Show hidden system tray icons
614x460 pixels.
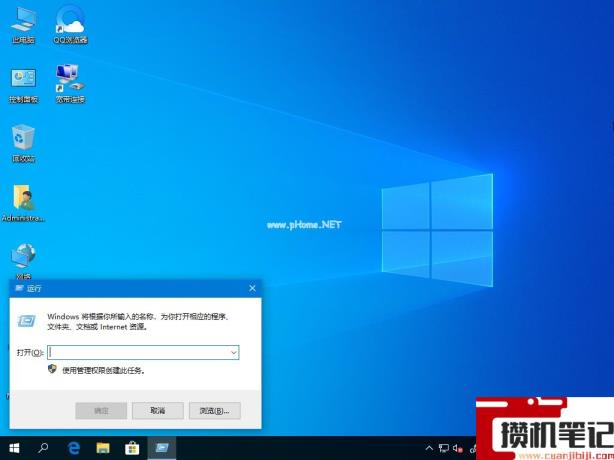429,448
